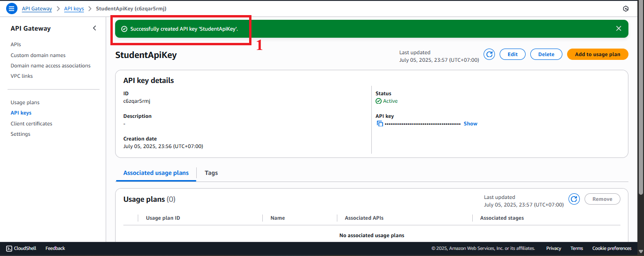The width and height of the screenshot is (644, 256).
Task: Click the Name column header
Action: pyautogui.click(x=277, y=218)
